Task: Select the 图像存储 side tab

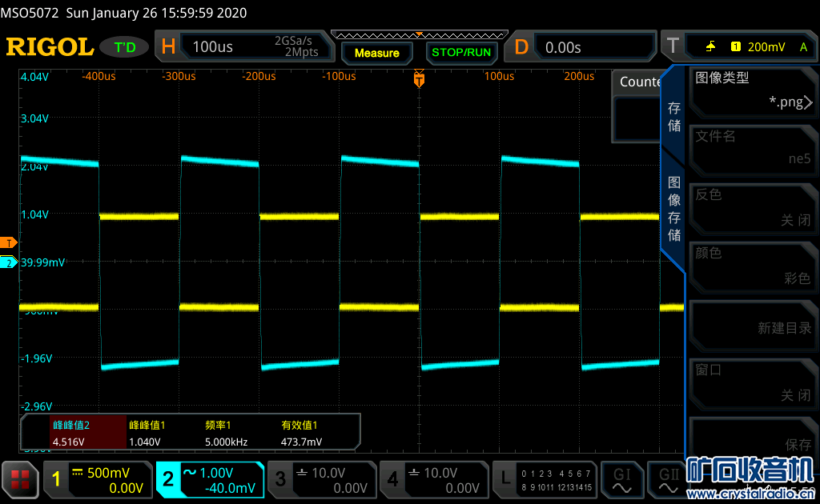Action: 674,208
